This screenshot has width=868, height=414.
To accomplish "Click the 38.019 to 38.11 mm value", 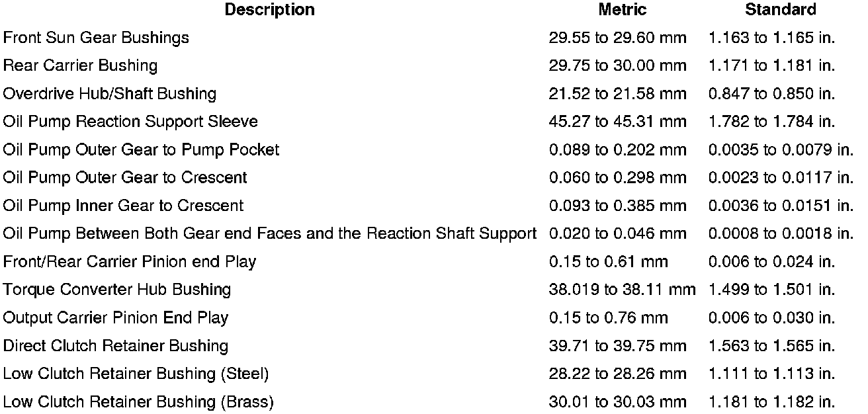I will (x=622, y=290).
